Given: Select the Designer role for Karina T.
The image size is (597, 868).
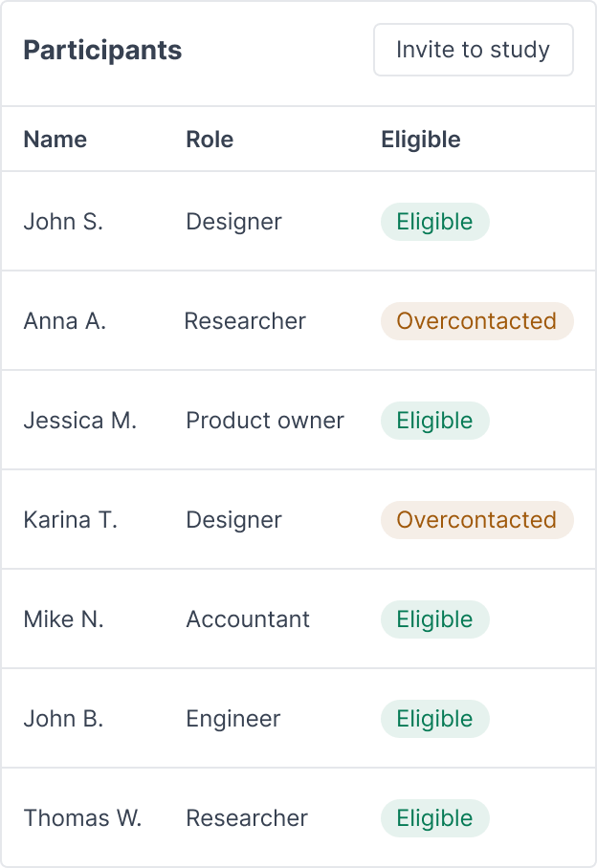Looking at the screenshot, I should tap(233, 520).
